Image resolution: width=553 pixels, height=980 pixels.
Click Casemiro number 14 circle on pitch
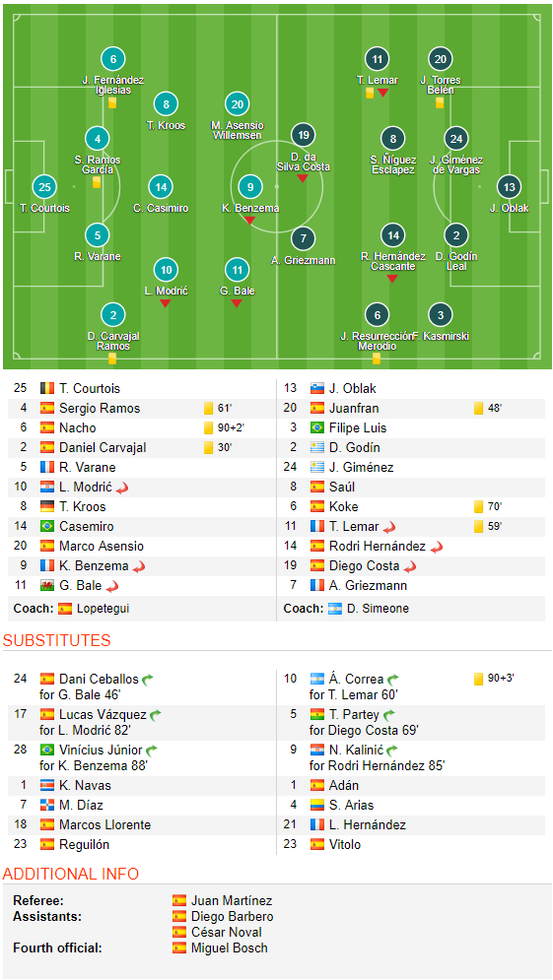pos(161,186)
